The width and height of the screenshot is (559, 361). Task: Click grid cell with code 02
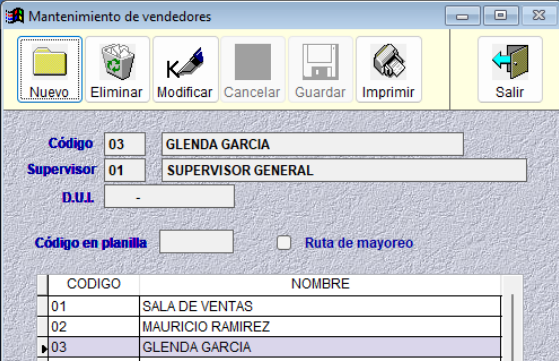click(x=94, y=326)
